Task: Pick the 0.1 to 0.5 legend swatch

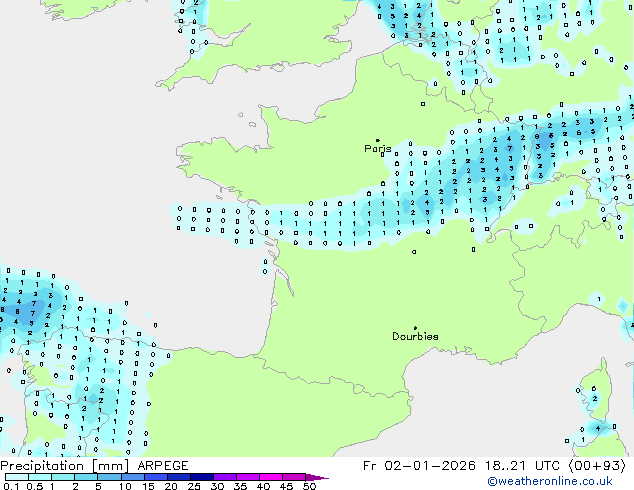Action: click(x=17, y=477)
